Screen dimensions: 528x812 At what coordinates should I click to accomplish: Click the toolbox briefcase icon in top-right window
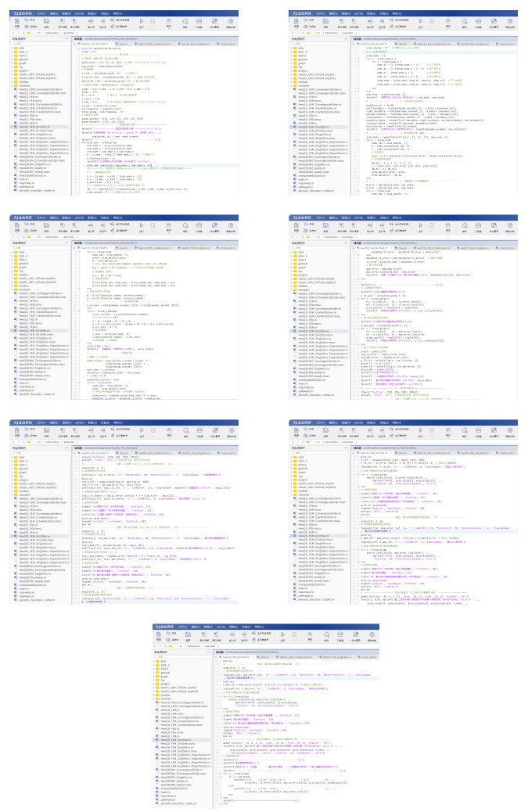pos(478,21)
